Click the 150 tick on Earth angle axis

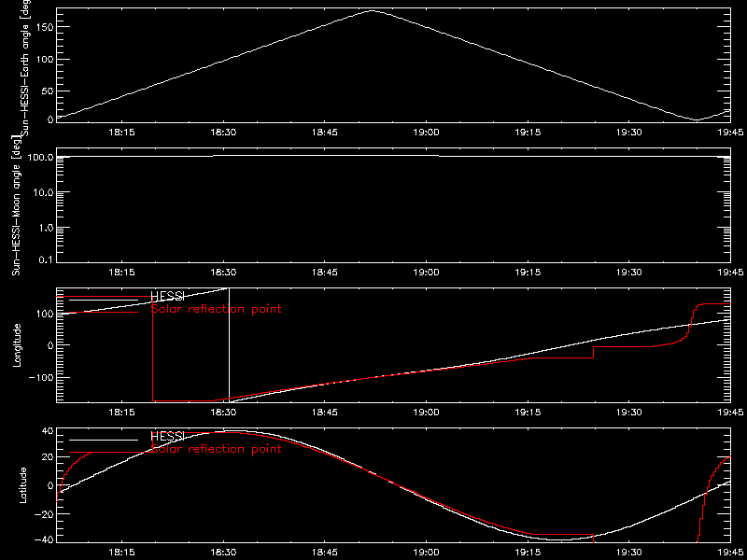tap(44, 27)
